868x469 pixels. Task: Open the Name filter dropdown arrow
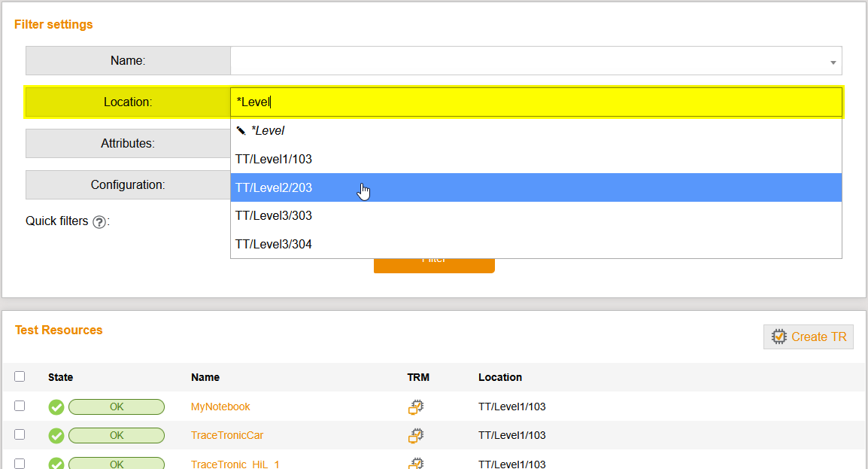tap(833, 62)
